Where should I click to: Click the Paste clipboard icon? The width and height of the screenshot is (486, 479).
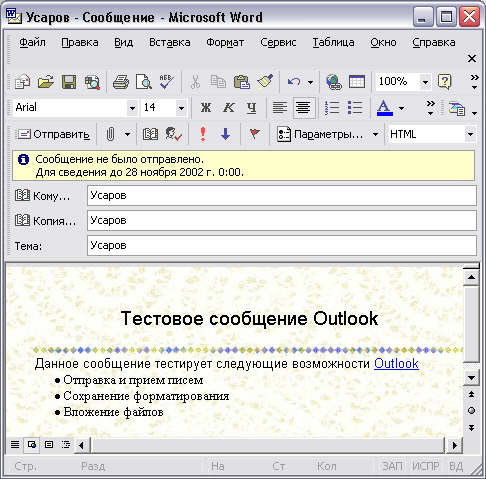tap(242, 82)
